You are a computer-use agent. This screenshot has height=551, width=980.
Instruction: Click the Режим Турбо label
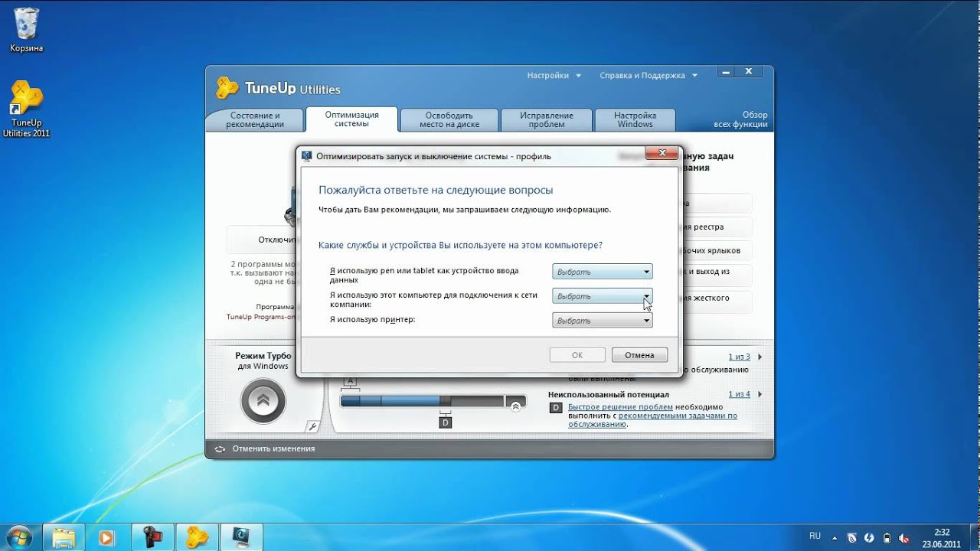click(x=263, y=356)
